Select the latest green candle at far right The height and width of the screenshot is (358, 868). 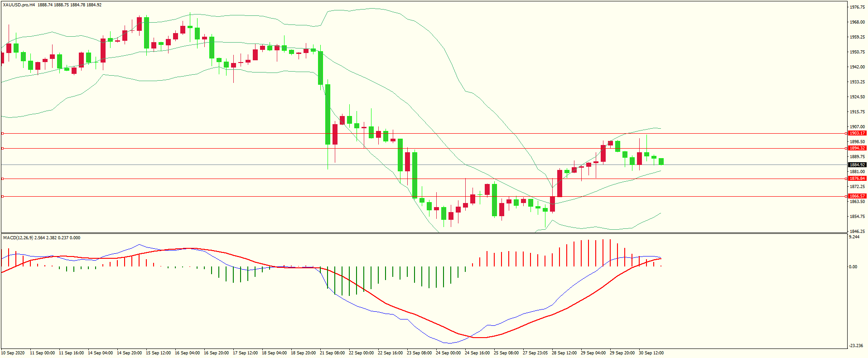coord(661,161)
